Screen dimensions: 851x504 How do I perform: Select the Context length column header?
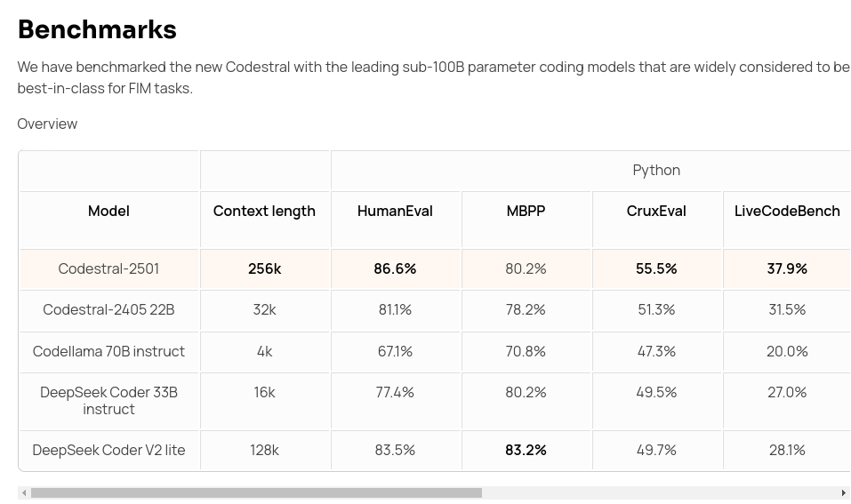click(264, 211)
